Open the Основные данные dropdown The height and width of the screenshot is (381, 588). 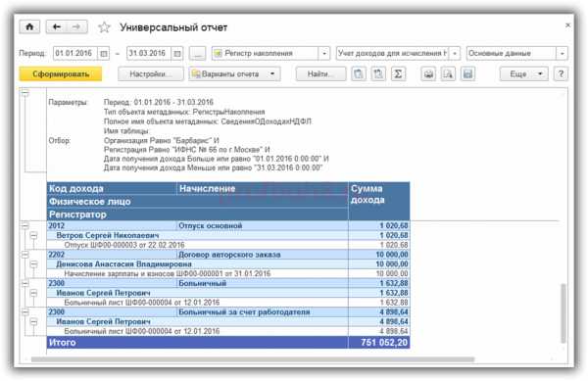(x=562, y=54)
